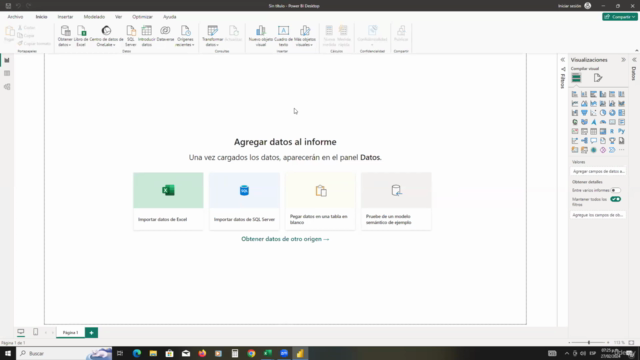
Task: Switch to Report view in left sidebar
Action: click(x=7, y=60)
